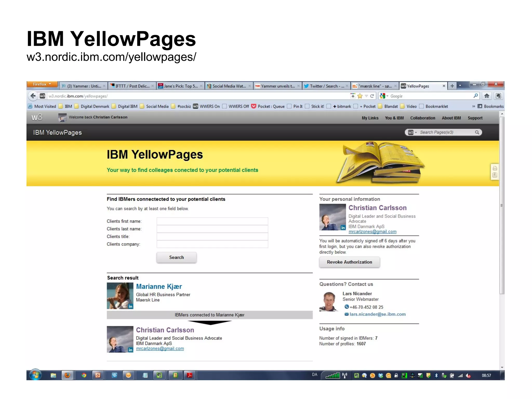Click the bookmarks sidebar icon beside home
The height and width of the screenshot is (399, 532).
498,96
